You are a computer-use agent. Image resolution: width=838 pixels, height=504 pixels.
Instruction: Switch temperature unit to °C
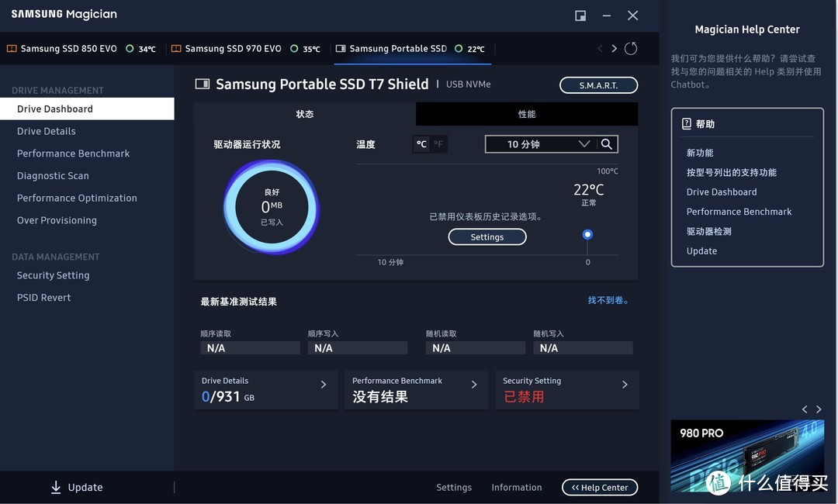(x=421, y=144)
